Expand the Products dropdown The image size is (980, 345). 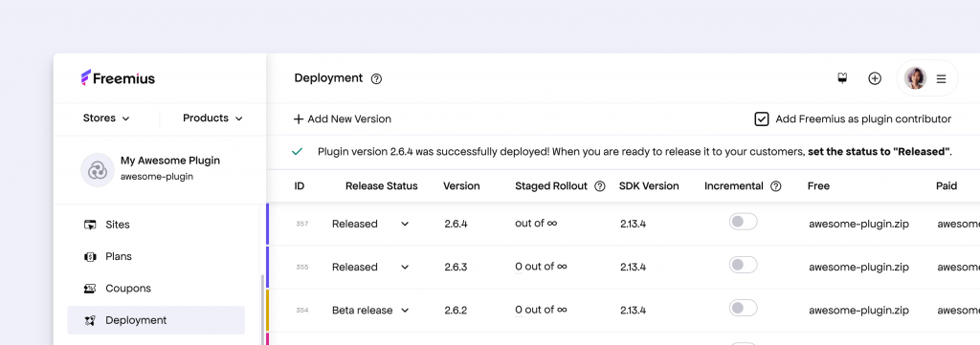212,118
